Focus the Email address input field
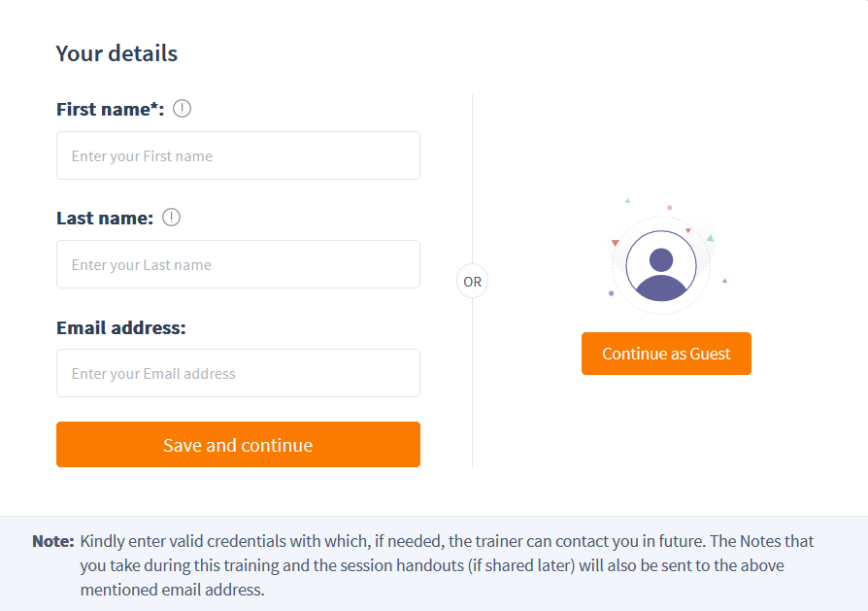Screen dimensions: 868x611 coord(238,373)
